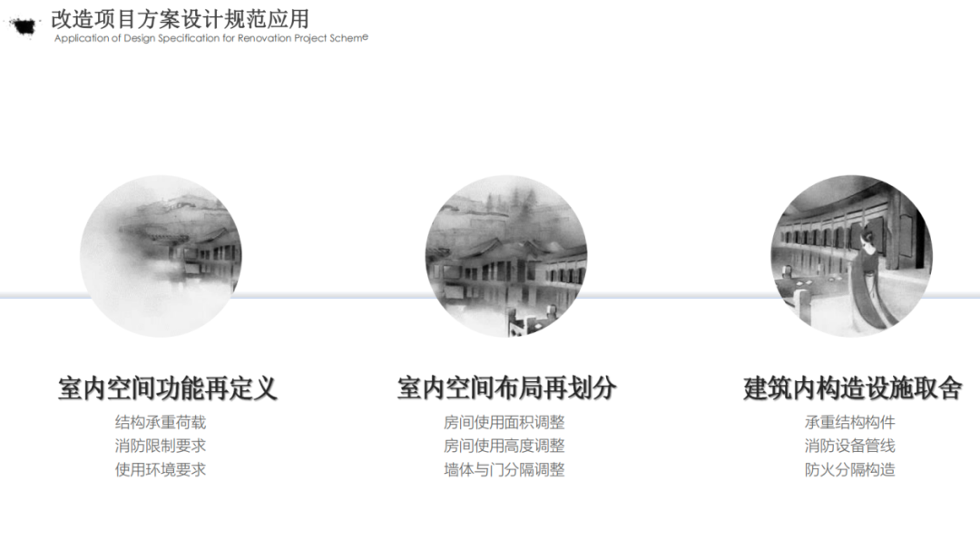The image size is (980, 560).
Task: Click the text 墙体与门分隔调整
Action: pos(505,469)
